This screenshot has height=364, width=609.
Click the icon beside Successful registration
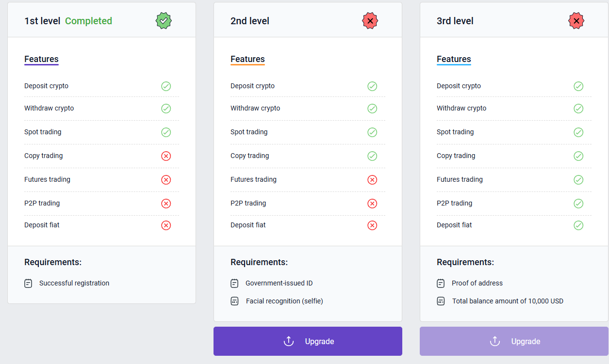pos(28,283)
